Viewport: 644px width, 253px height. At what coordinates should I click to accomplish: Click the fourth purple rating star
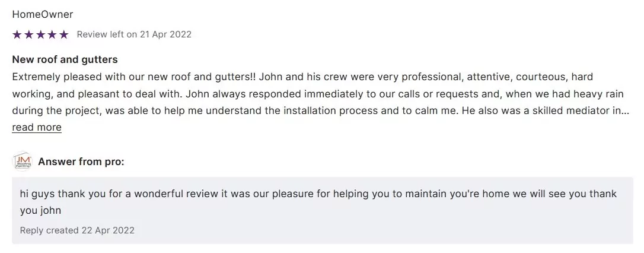pyautogui.click(x=52, y=34)
